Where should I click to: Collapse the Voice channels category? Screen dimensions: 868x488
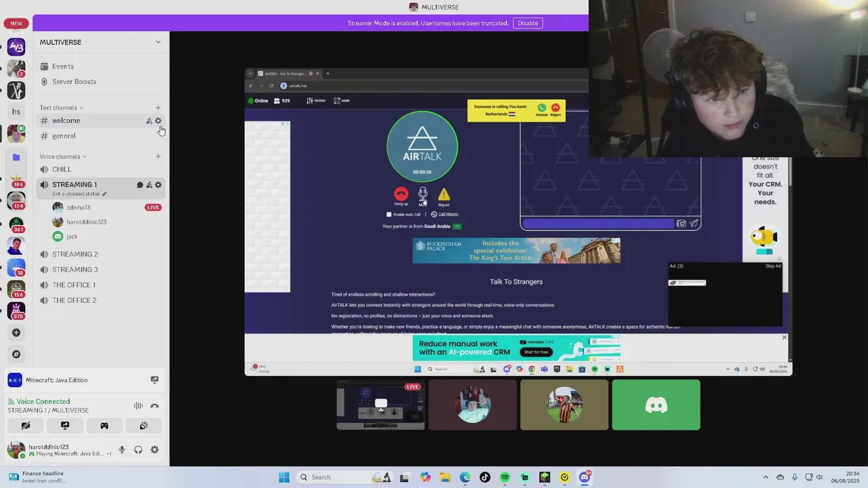pyautogui.click(x=62, y=157)
